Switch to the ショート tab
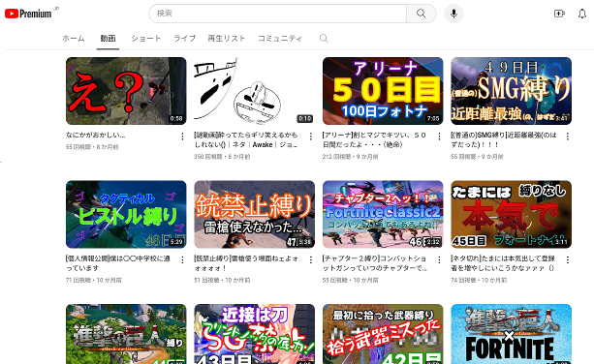Screen dimensions: 594x364 click(x=146, y=38)
